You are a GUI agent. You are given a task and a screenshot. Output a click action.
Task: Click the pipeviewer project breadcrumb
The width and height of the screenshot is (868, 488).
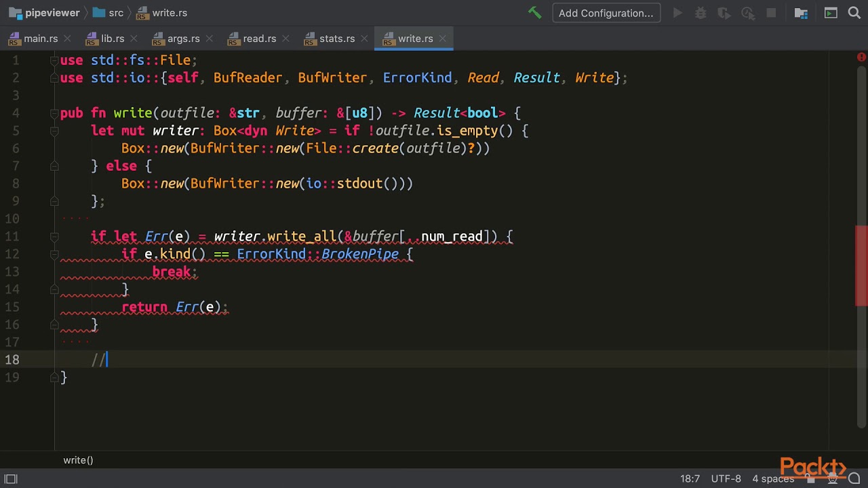point(44,13)
